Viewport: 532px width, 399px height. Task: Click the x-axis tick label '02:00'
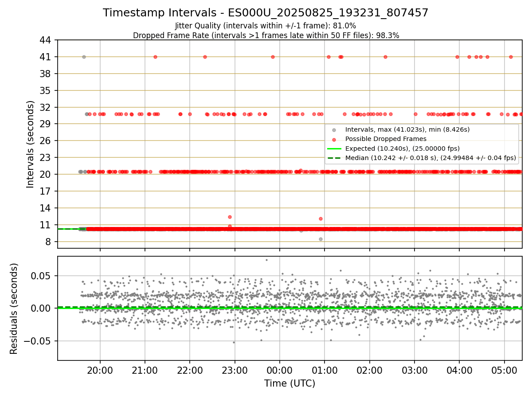click(369, 370)
